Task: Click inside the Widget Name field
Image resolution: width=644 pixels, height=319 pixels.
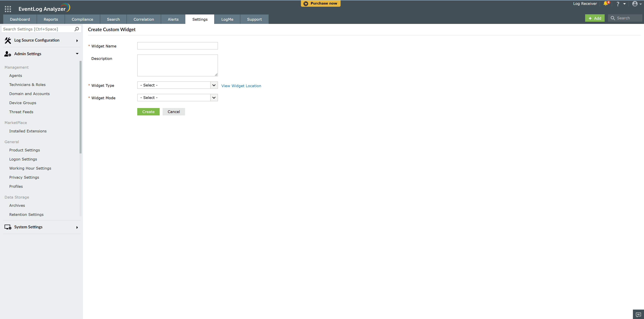Action: (x=177, y=45)
